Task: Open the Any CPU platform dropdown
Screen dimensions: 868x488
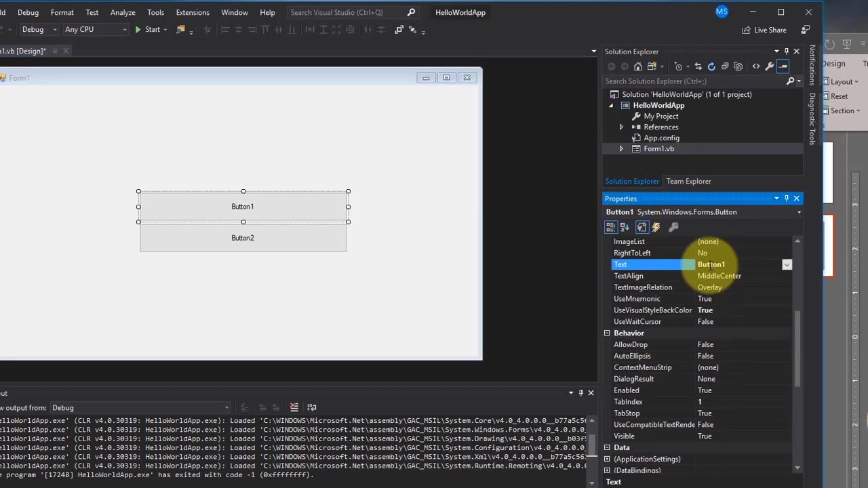Action: coord(95,30)
